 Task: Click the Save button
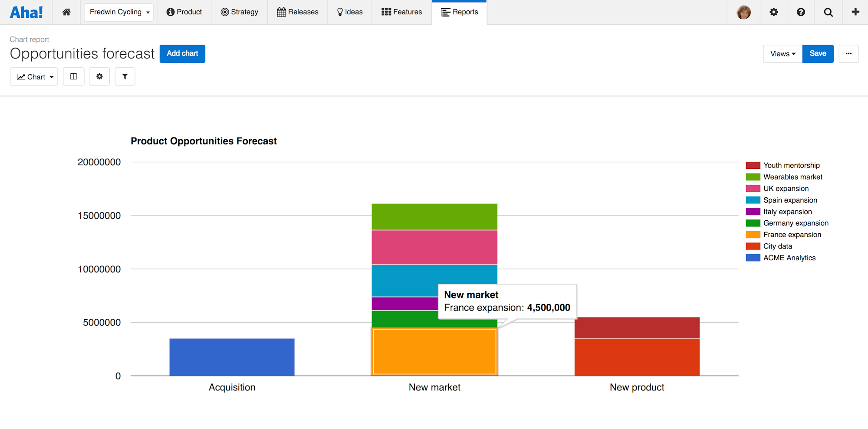pyautogui.click(x=818, y=54)
